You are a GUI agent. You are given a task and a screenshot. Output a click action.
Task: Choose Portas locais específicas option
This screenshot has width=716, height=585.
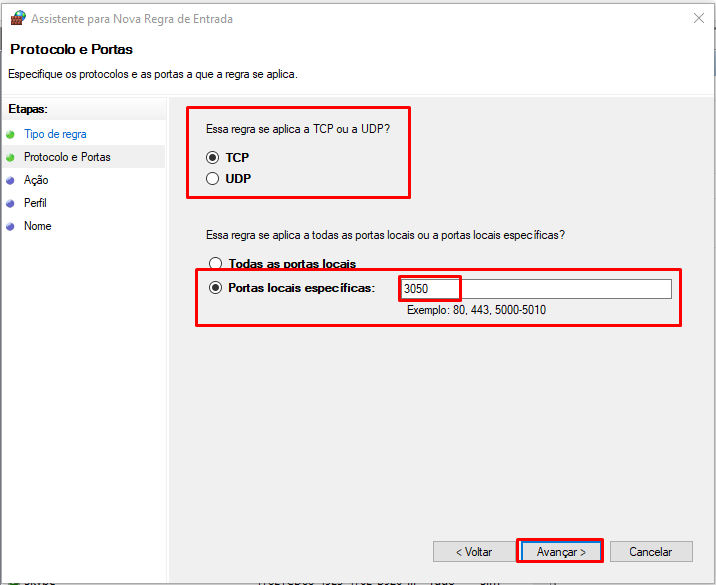coord(215,288)
